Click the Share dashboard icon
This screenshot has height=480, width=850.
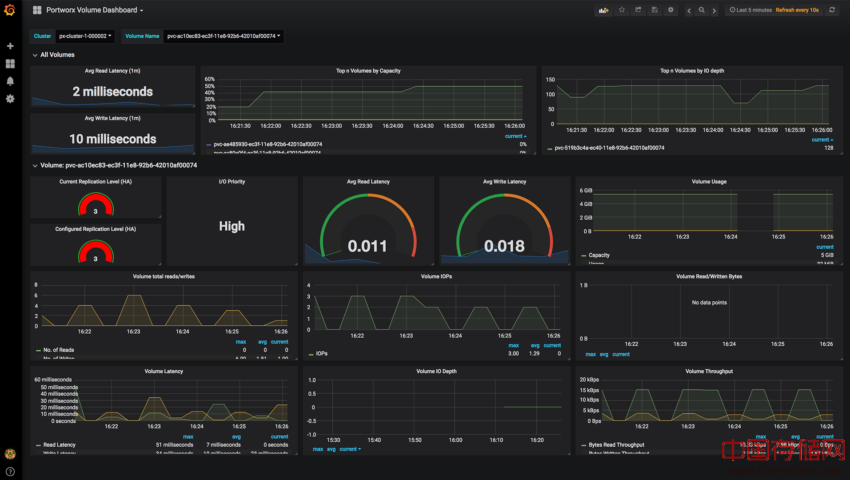(x=638, y=10)
